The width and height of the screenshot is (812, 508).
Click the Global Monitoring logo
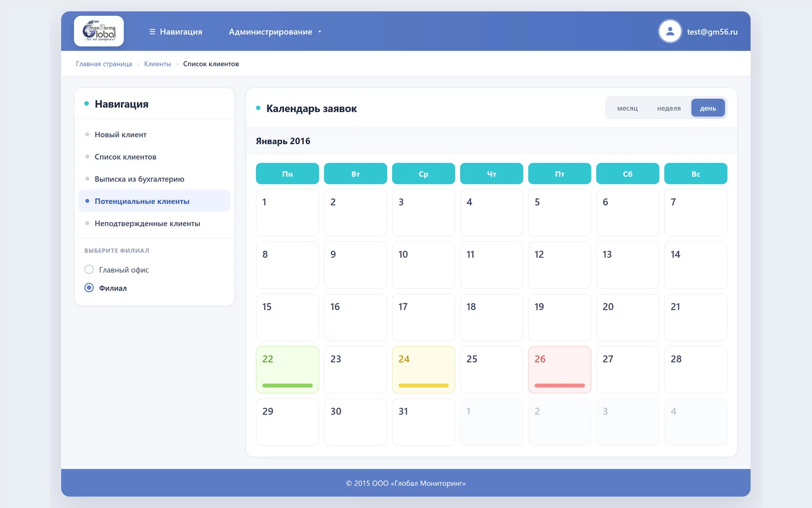tap(99, 31)
